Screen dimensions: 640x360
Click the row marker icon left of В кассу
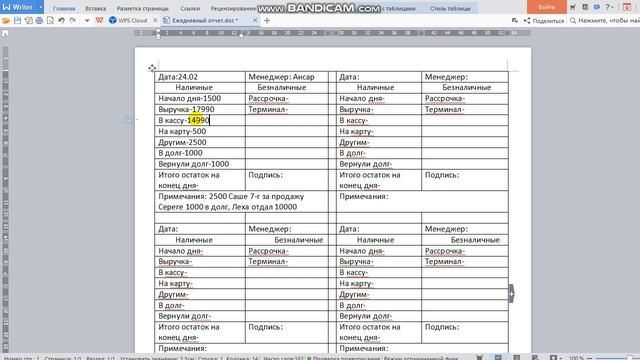[128, 120]
